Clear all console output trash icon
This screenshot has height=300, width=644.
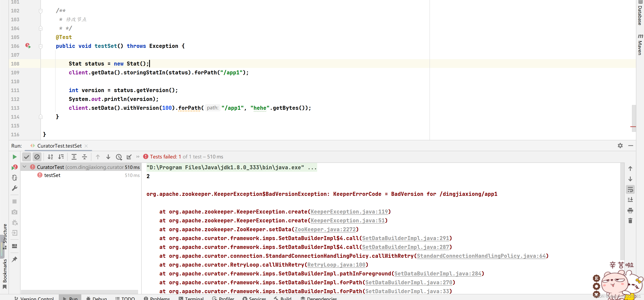630,221
